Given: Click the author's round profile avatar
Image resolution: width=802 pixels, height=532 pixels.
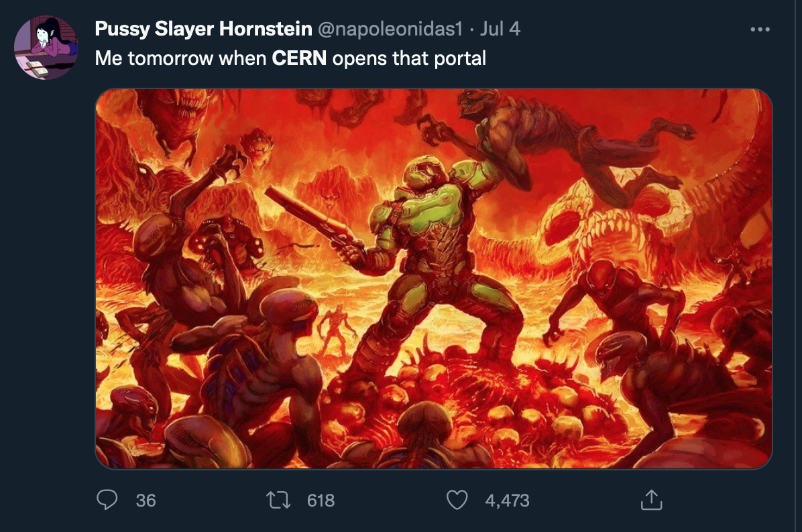Looking at the screenshot, I should point(46,48).
